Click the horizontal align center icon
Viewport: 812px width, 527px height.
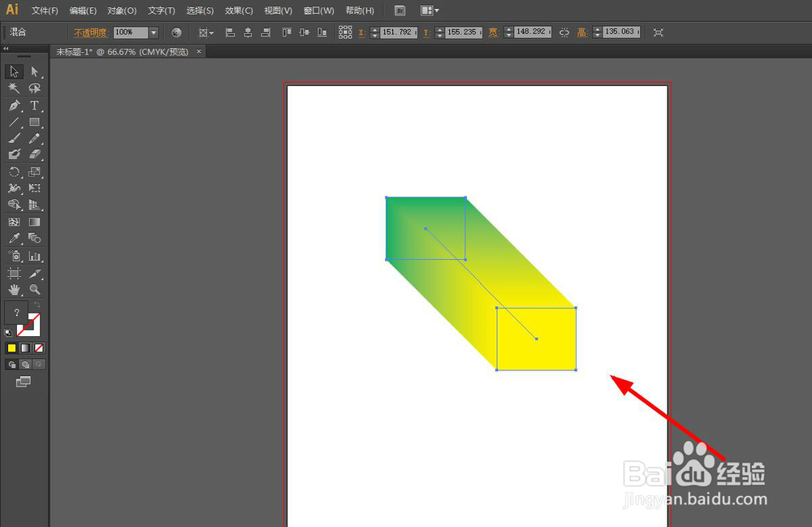[248, 32]
